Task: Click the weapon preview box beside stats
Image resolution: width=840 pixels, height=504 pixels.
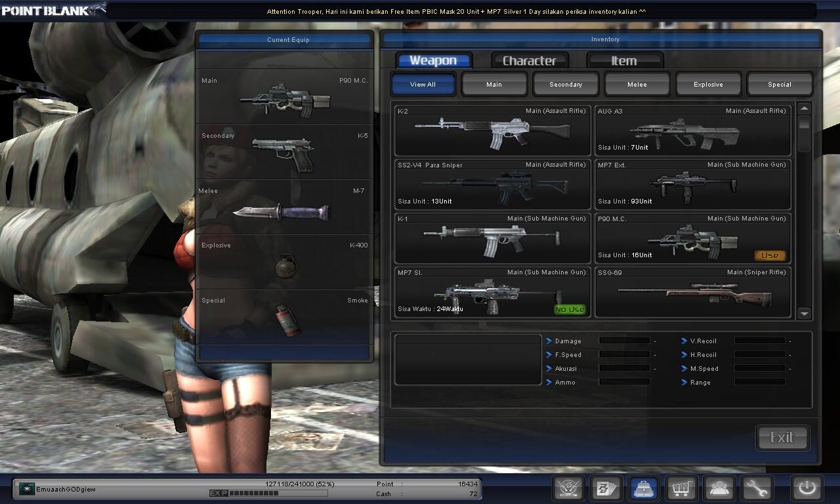Action: pyautogui.click(x=468, y=360)
